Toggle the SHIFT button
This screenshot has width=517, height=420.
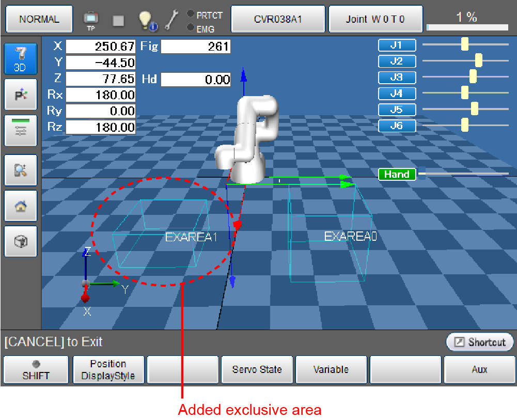pos(36,370)
